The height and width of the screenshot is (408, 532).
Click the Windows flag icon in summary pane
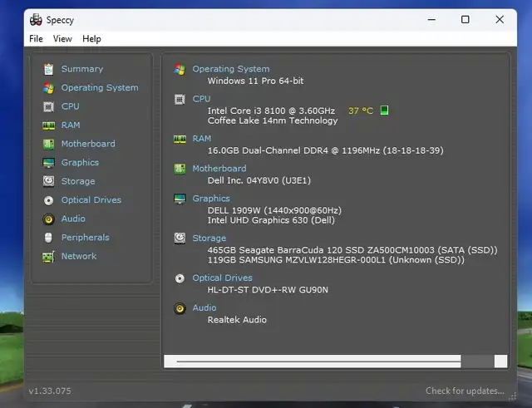tap(180, 70)
